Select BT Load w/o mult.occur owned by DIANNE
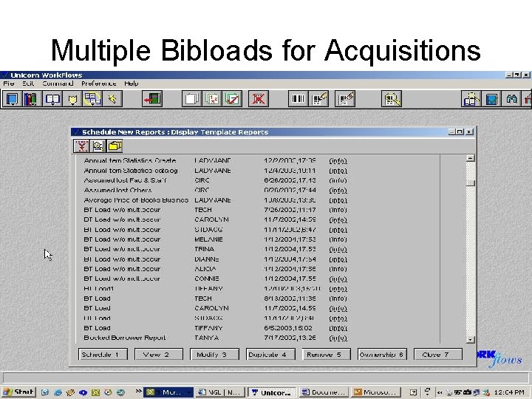 [x=216, y=259]
